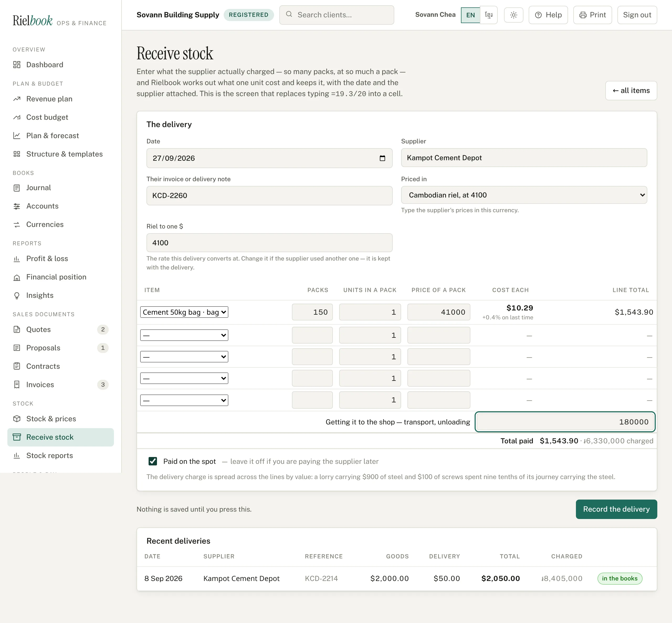Click the Proposals count badge 1

click(x=103, y=348)
